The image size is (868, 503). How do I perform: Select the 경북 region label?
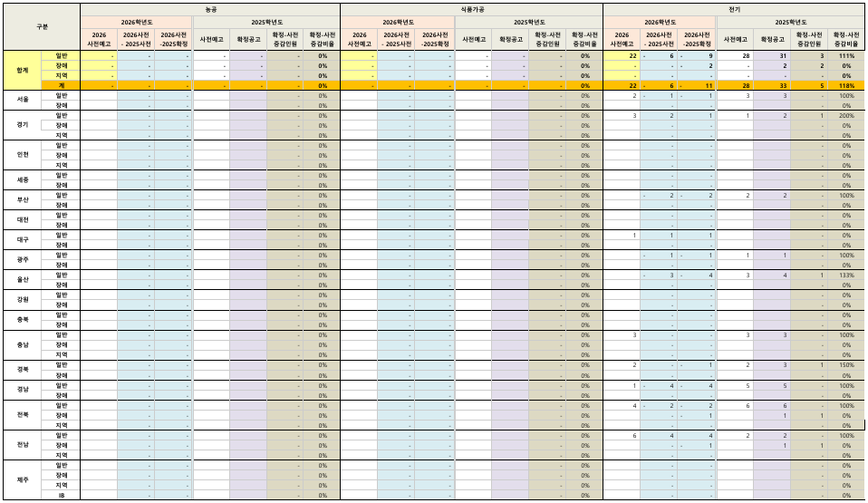click(x=22, y=370)
